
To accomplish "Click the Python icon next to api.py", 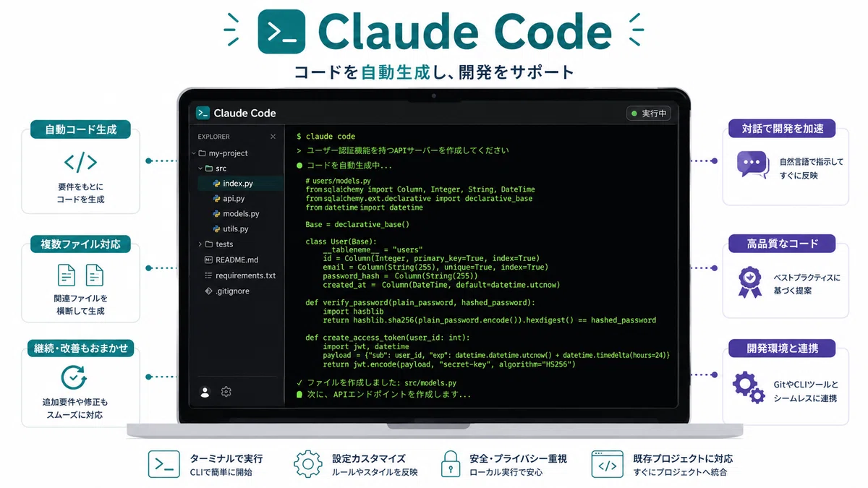I will [x=216, y=199].
